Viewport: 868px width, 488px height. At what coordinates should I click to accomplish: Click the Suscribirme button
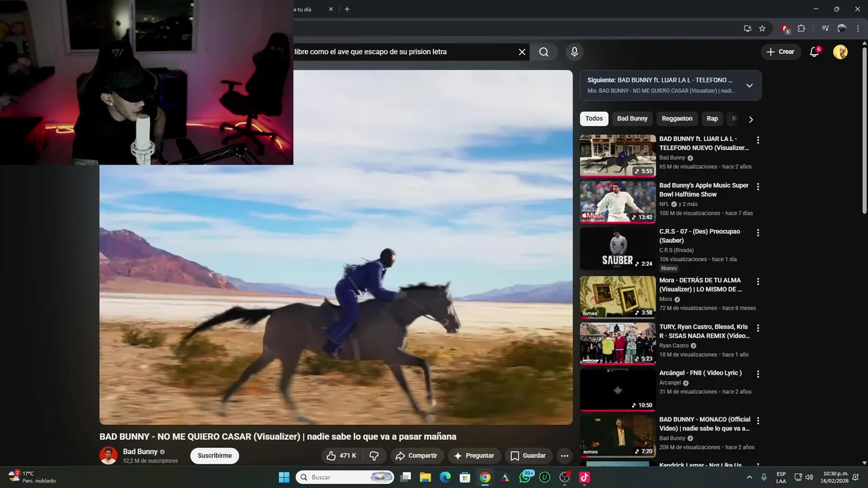point(214,455)
